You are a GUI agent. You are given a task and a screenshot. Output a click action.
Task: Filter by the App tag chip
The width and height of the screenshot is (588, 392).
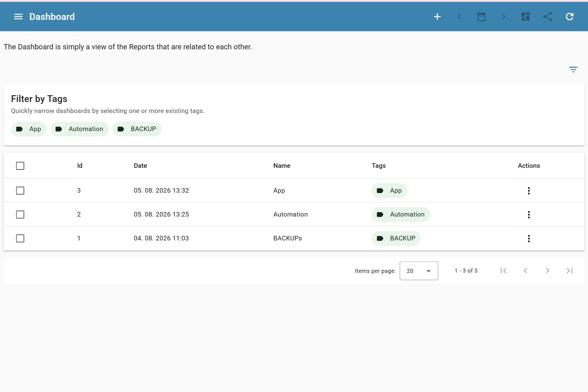(29, 129)
